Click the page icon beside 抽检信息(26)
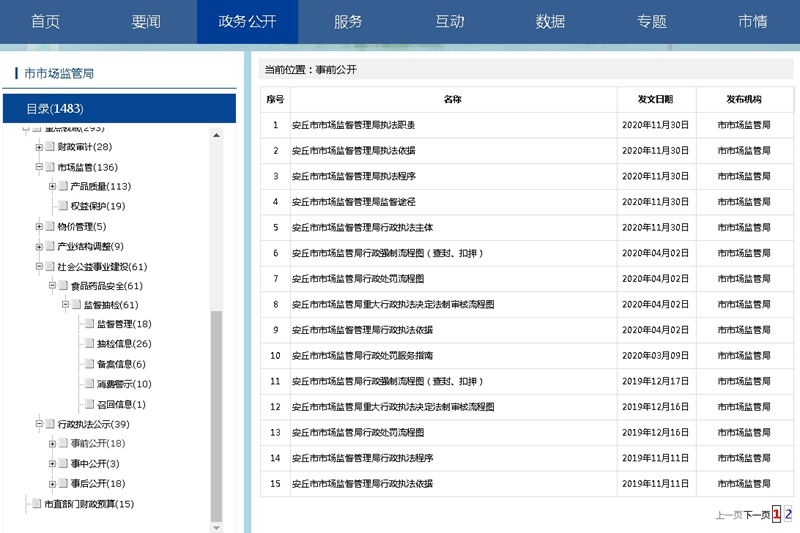800x533 pixels. point(89,343)
